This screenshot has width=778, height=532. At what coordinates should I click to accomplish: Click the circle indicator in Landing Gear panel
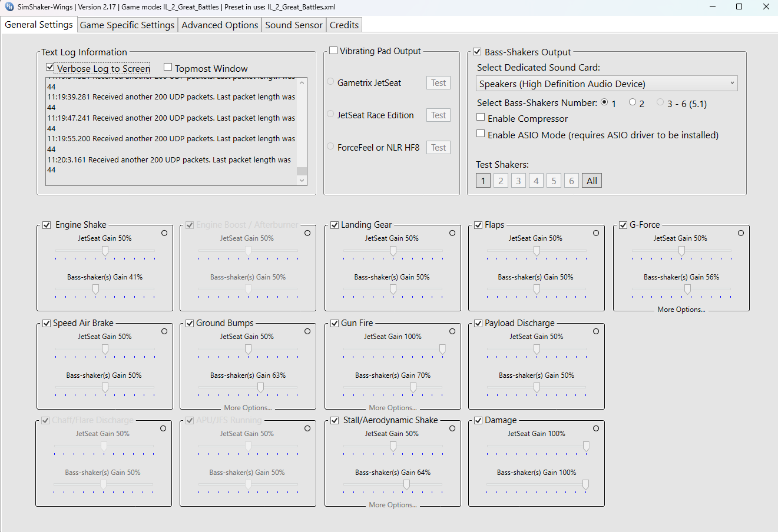point(452,233)
